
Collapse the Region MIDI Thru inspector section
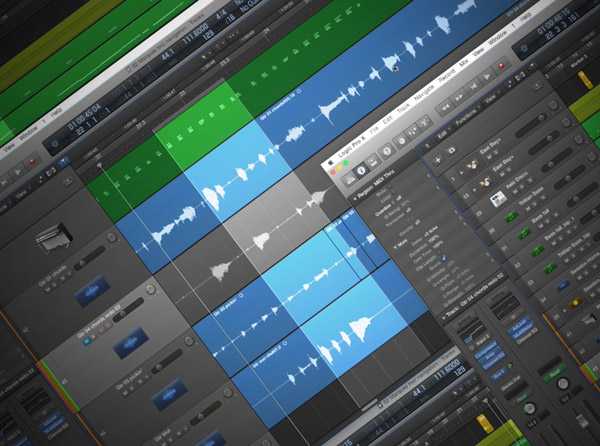(x=355, y=198)
